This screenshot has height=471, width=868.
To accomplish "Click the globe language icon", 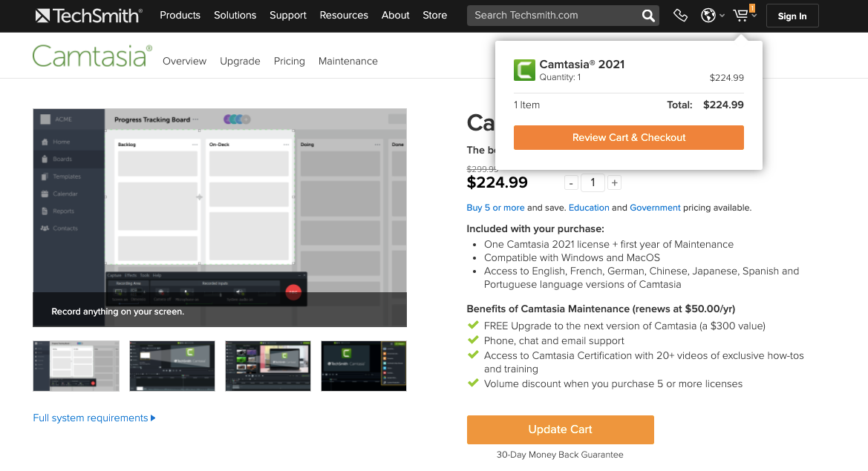I will (x=708, y=15).
